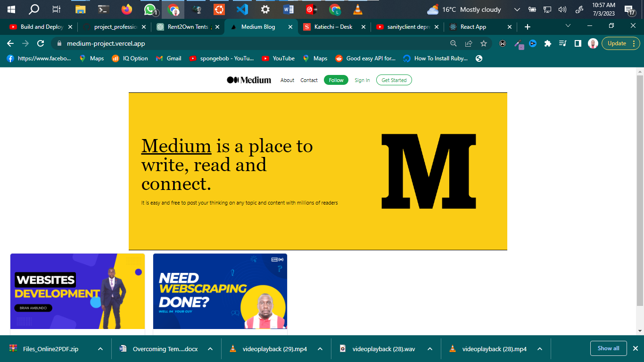Viewport: 644px width, 362px height.
Task: Open a new browser tab
Action: coord(528,27)
